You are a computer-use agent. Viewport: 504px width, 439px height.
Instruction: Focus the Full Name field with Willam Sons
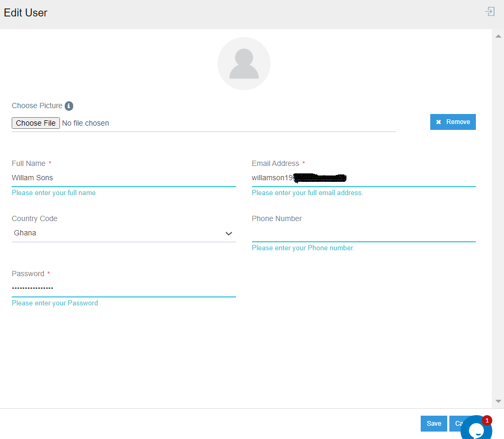123,178
